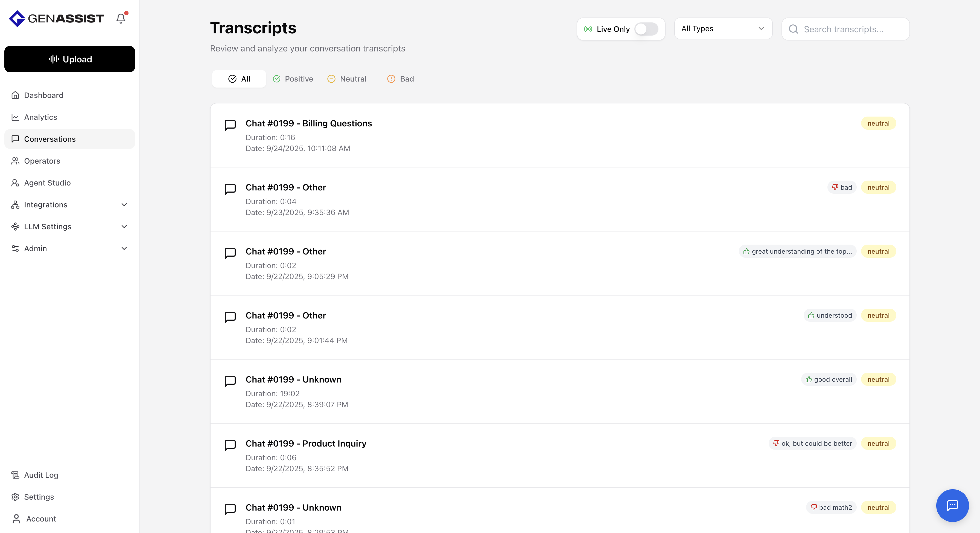Click the GenAssist logo
This screenshot has height=533, width=980.
click(56, 18)
